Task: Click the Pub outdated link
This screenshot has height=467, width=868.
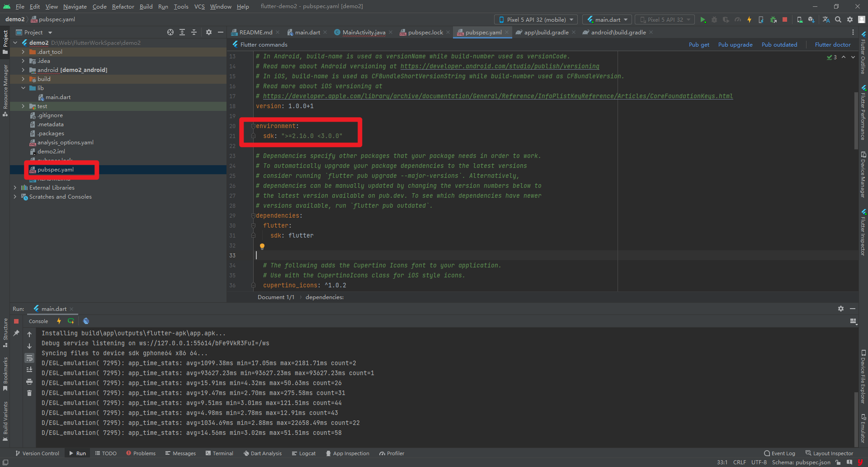Action: pos(779,45)
